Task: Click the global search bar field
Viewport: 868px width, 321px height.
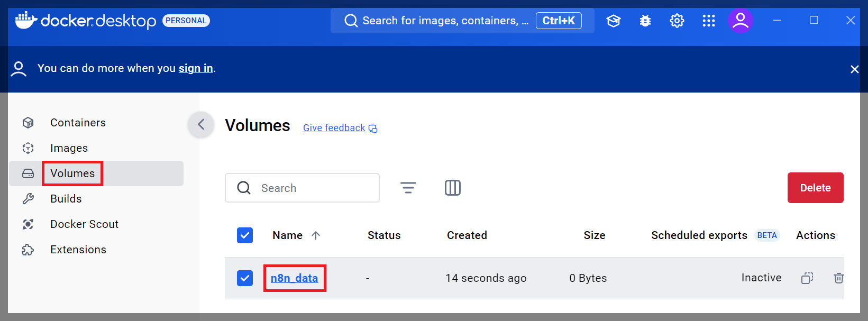Action: click(462, 21)
